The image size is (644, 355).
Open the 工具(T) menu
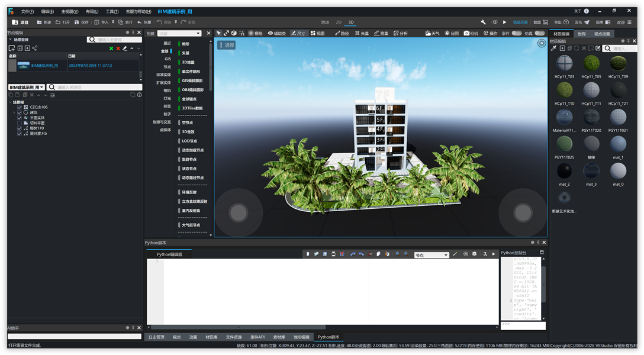(x=112, y=11)
